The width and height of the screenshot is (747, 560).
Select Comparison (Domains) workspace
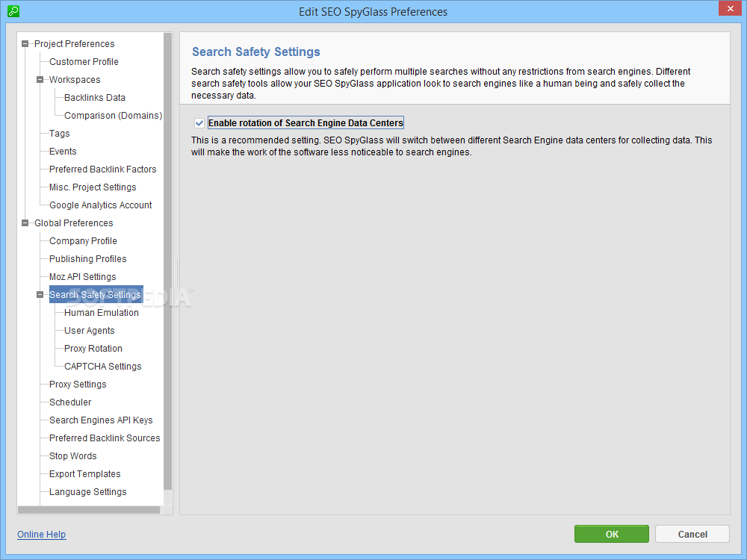tap(113, 116)
